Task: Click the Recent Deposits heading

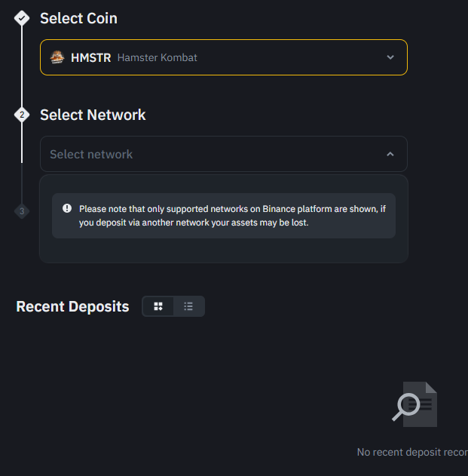Action: (x=72, y=306)
